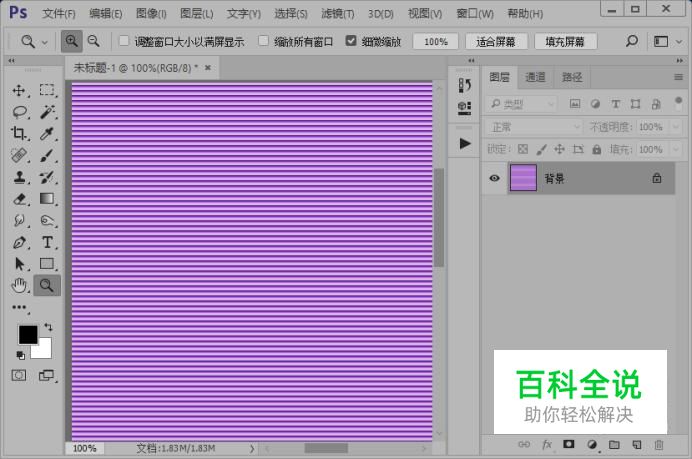
Task: Open the History panel icon
Action: click(464, 85)
